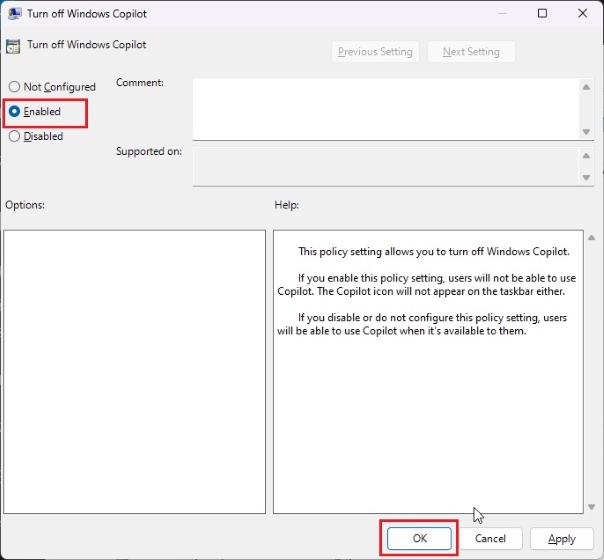Screen dimensions: 604x560
Task: Choose the Enabled radio button
Action: (15, 112)
